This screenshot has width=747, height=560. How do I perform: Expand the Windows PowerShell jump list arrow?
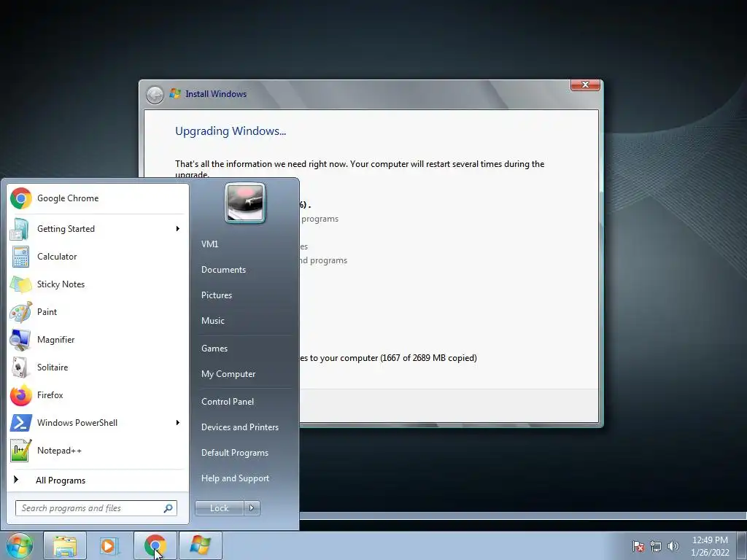pos(178,422)
